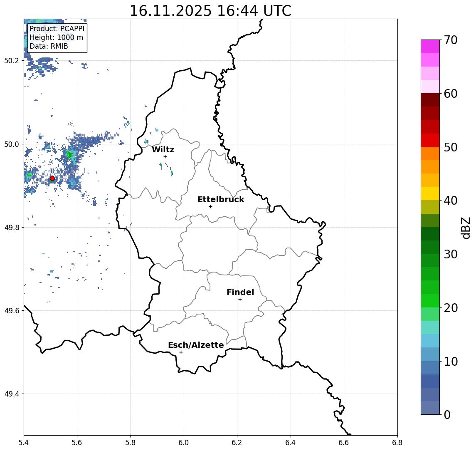Viewport: 476px width, 451px height.
Task: Click the 'Data: RMIB' text
Action: pyautogui.click(x=49, y=46)
